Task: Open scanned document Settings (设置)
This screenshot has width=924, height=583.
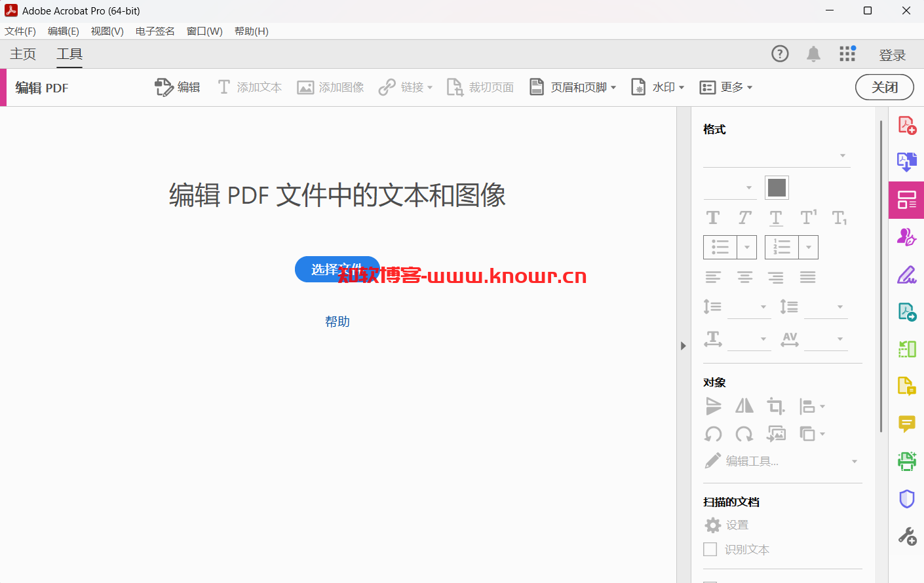Action: (x=727, y=525)
